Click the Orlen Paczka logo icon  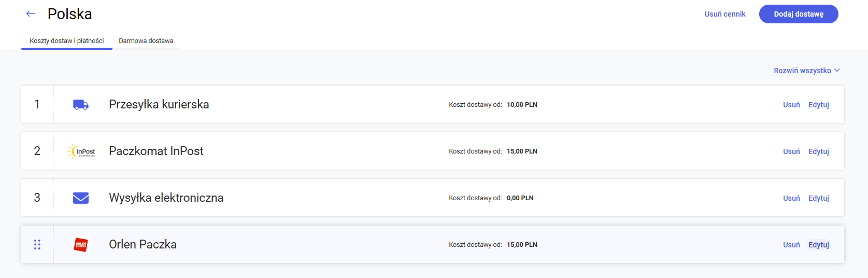(81, 244)
